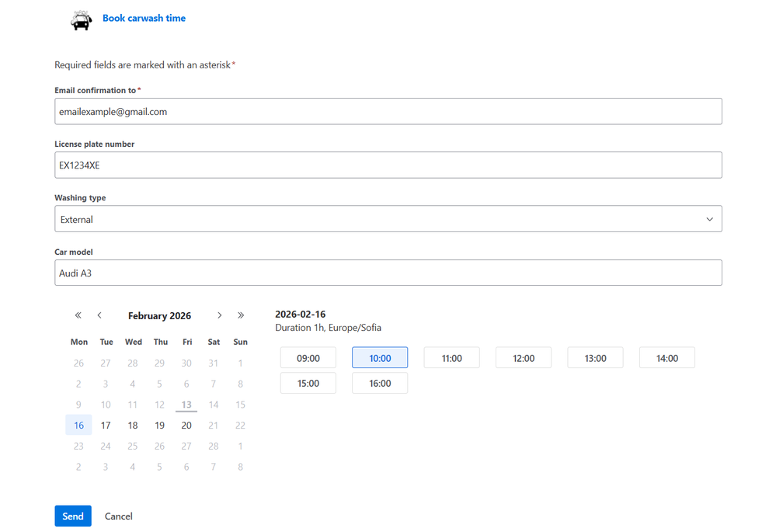Choose the 11:00 time slot

tap(451, 358)
